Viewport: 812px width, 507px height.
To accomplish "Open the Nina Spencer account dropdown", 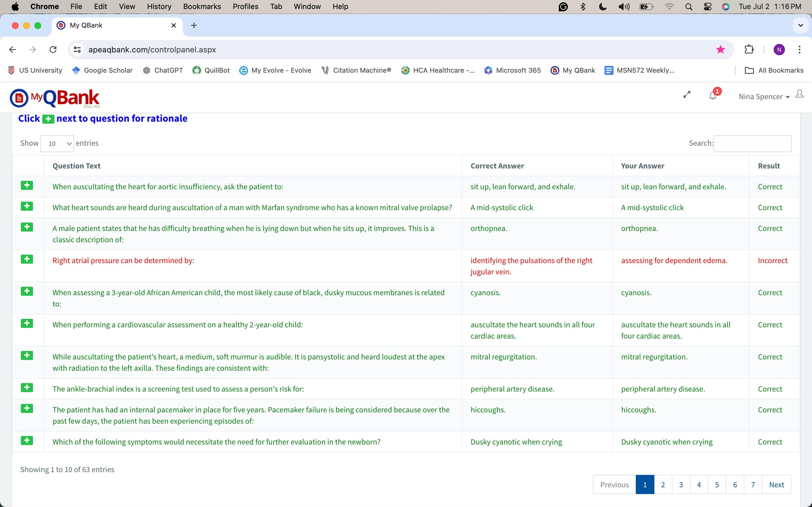I will tap(764, 97).
